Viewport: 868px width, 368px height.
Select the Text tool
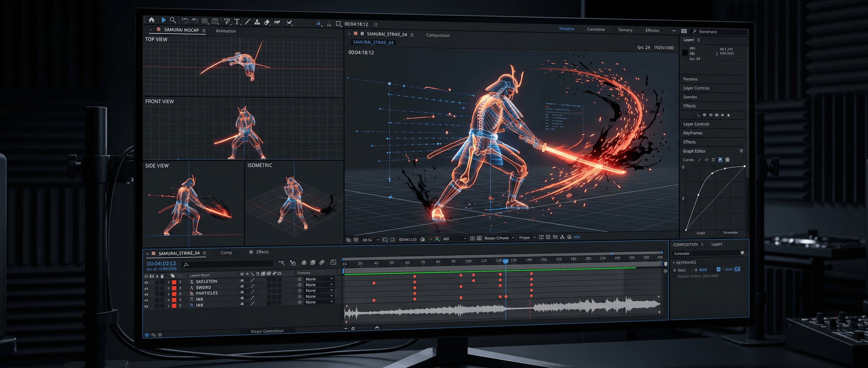pyautogui.click(x=237, y=22)
